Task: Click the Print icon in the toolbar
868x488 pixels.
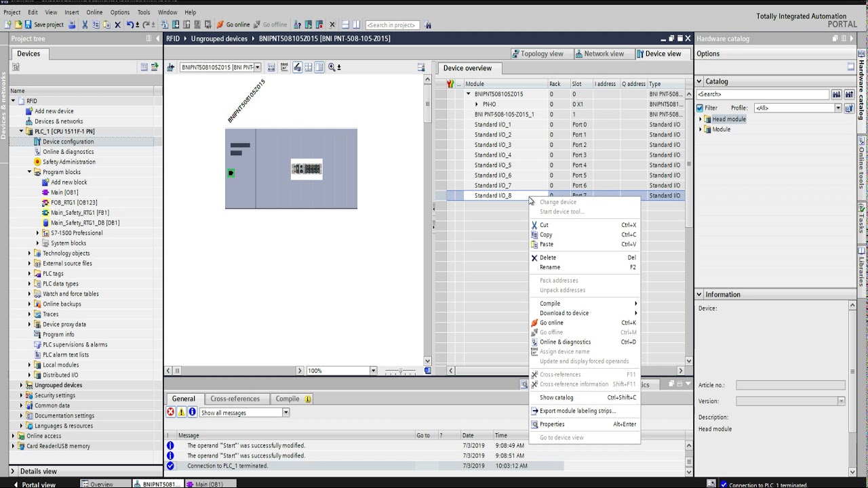Action: coord(72,25)
